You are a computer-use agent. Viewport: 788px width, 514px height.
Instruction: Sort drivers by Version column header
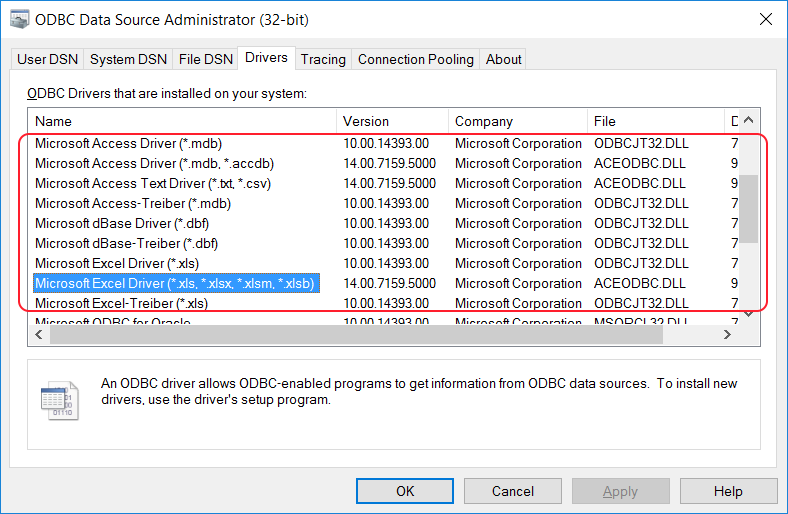[x=392, y=121]
